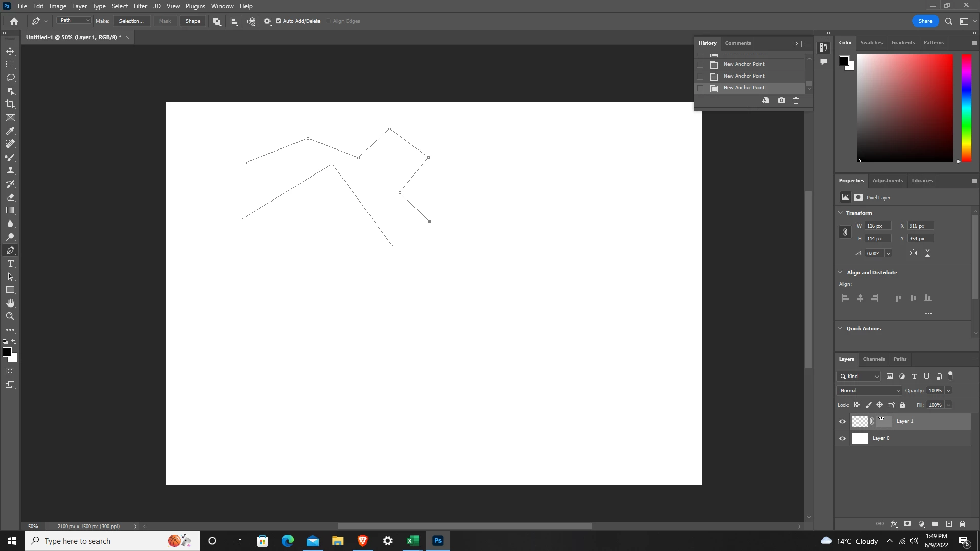The height and width of the screenshot is (551, 980).
Task: Collapse the Transform section
Action: 840,213
